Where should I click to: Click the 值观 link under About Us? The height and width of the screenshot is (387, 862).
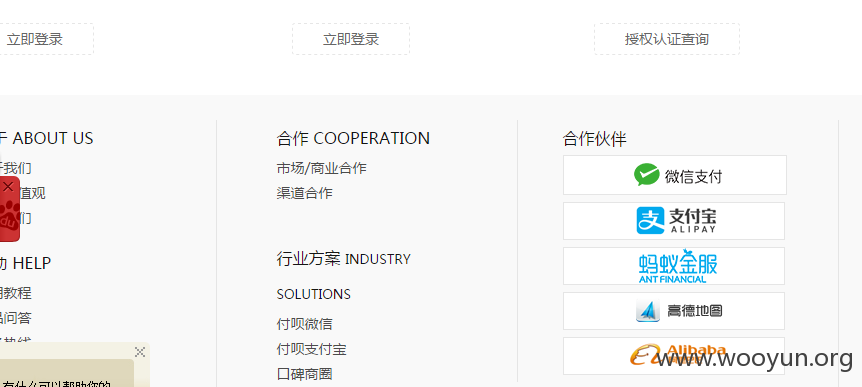pyautogui.click(x=32, y=194)
